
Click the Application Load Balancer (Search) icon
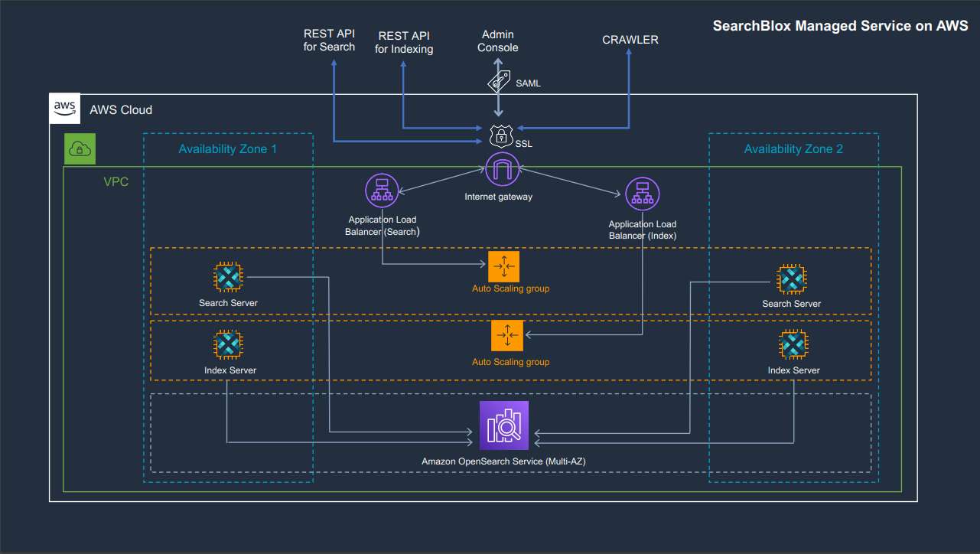point(381,191)
